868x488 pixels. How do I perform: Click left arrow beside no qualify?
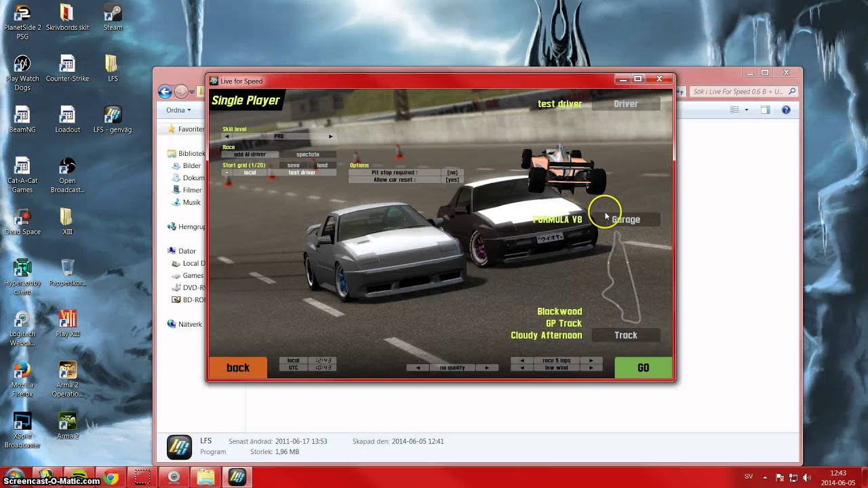tap(418, 368)
